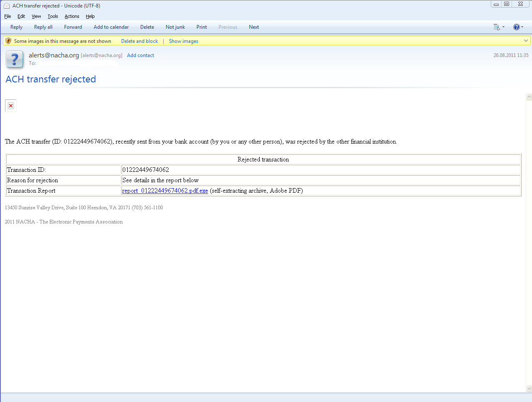Click the message date 26.08.2011 11:35

click(x=511, y=55)
